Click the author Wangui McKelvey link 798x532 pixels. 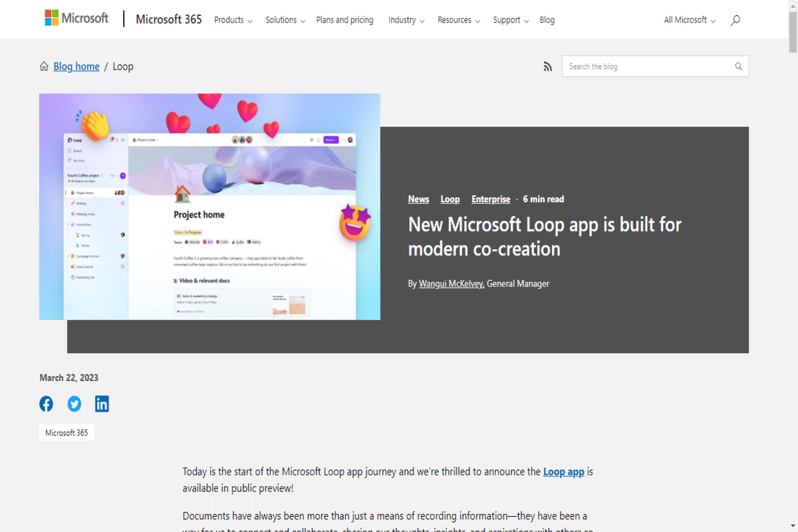(451, 283)
